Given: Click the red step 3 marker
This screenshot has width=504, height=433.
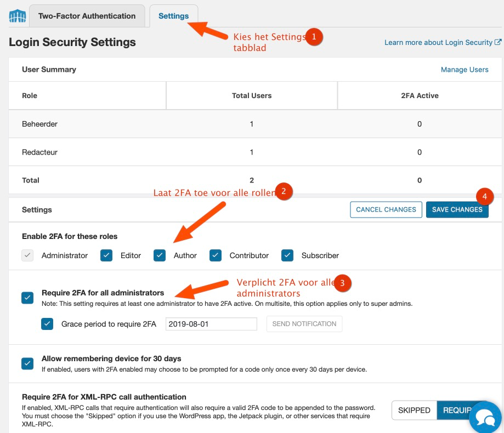Looking at the screenshot, I should [342, 283].
